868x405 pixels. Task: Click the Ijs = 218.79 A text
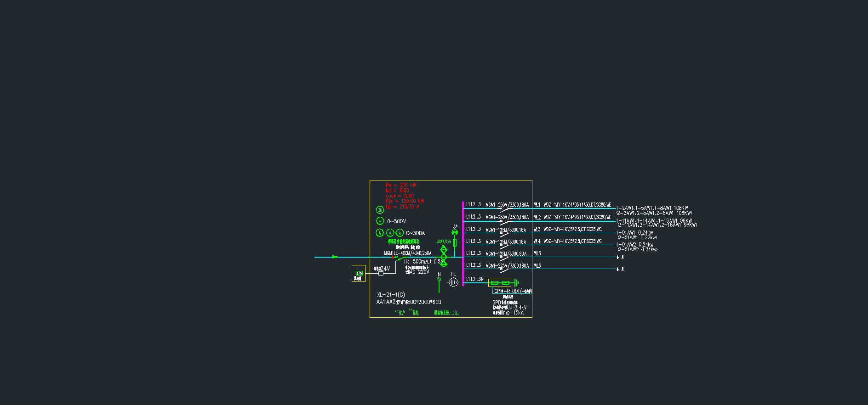tap(403, 207)
